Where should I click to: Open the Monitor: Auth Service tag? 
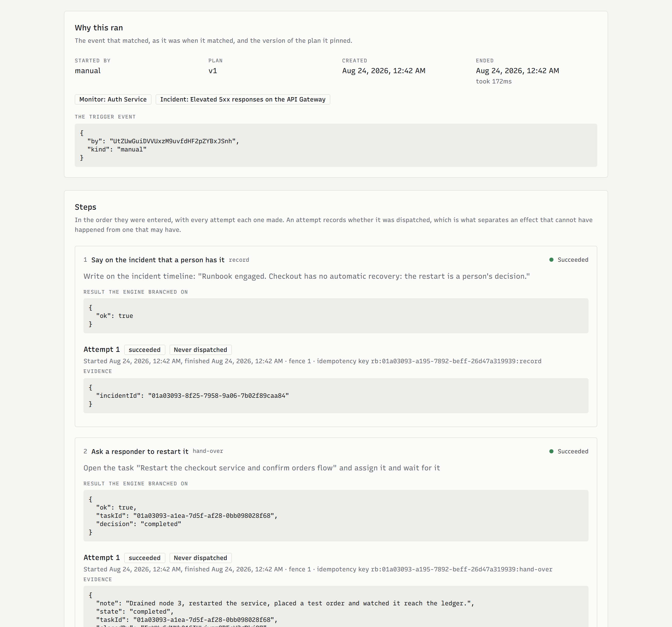pyautogui.click(x=113, y=99)
